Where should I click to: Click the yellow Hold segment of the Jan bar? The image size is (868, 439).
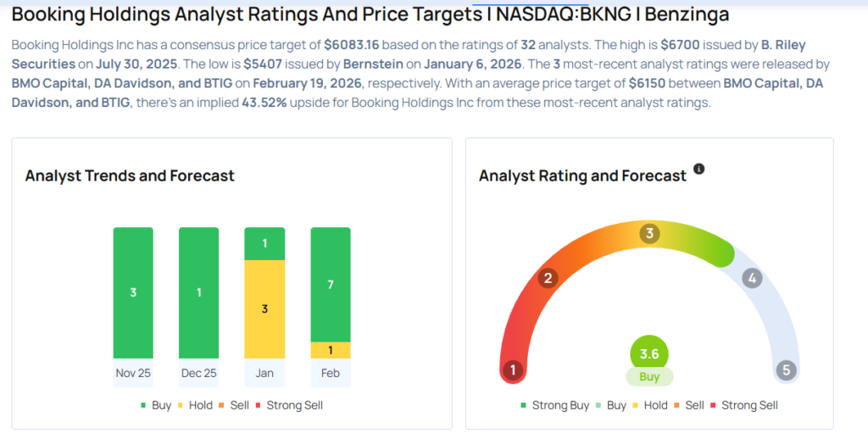pos(264,309)
